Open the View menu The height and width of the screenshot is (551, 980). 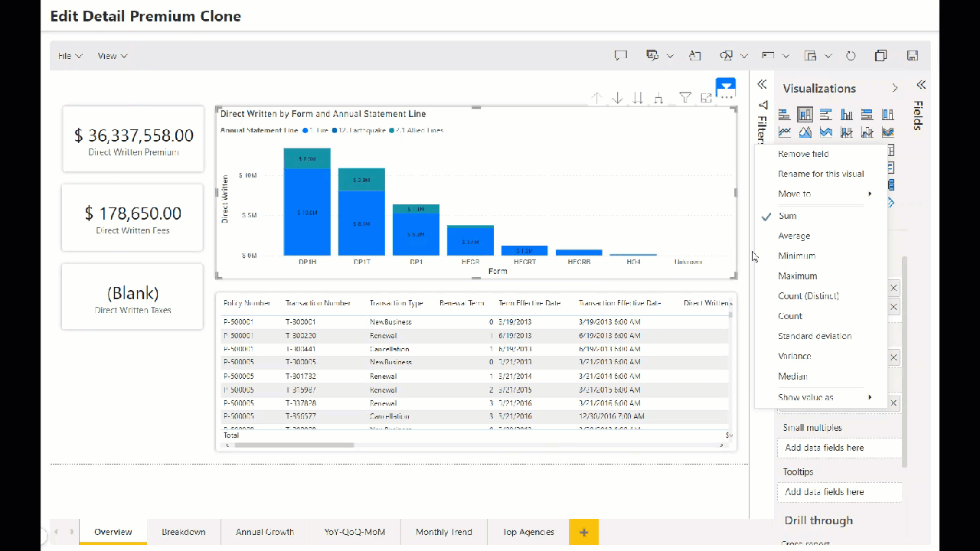pos(113,56)
